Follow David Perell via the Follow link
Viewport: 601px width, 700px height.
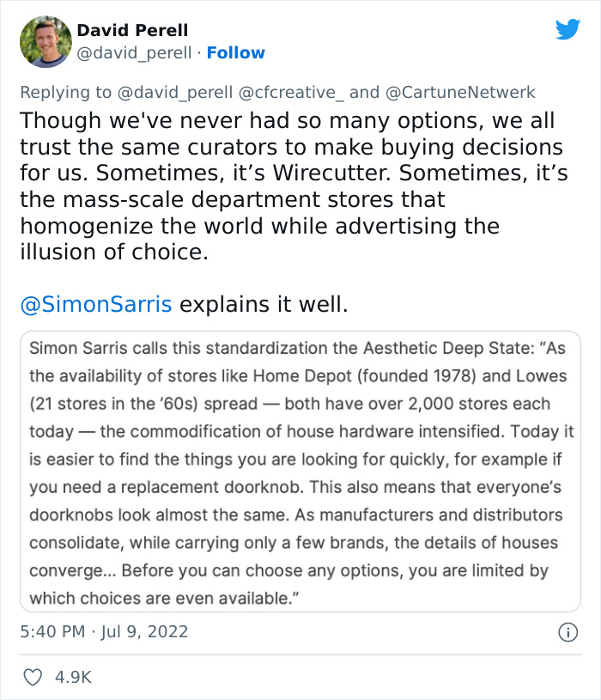(236, 53)
